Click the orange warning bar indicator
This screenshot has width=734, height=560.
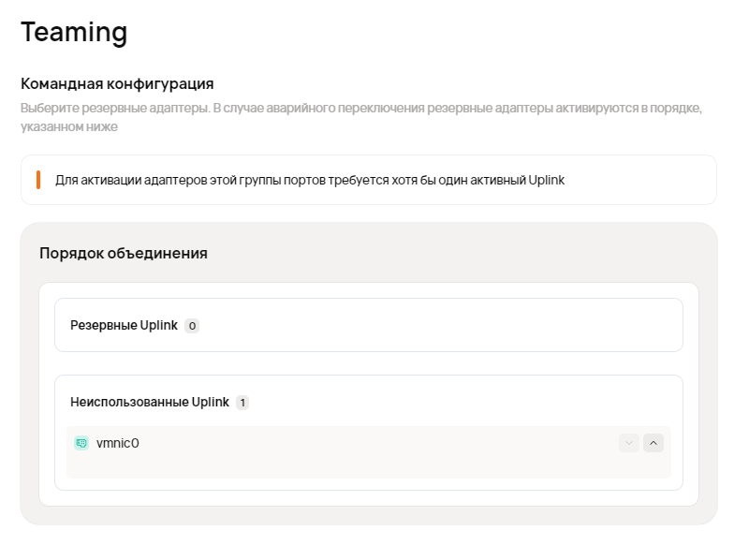point(38,180)
